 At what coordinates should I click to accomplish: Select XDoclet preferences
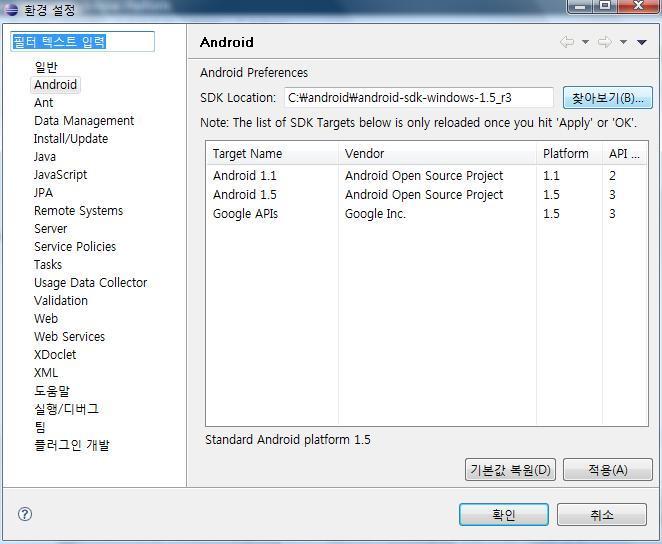(x=55, y=355)
